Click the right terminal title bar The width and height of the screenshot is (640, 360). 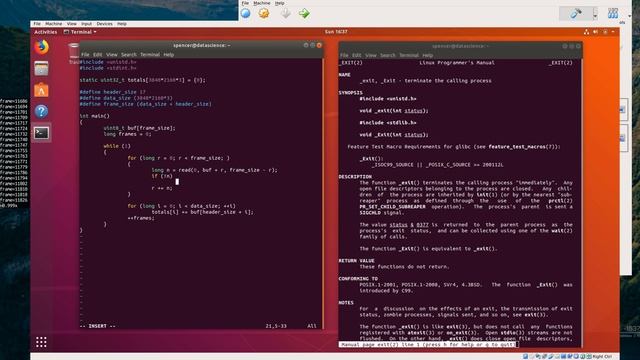[460, 46]
